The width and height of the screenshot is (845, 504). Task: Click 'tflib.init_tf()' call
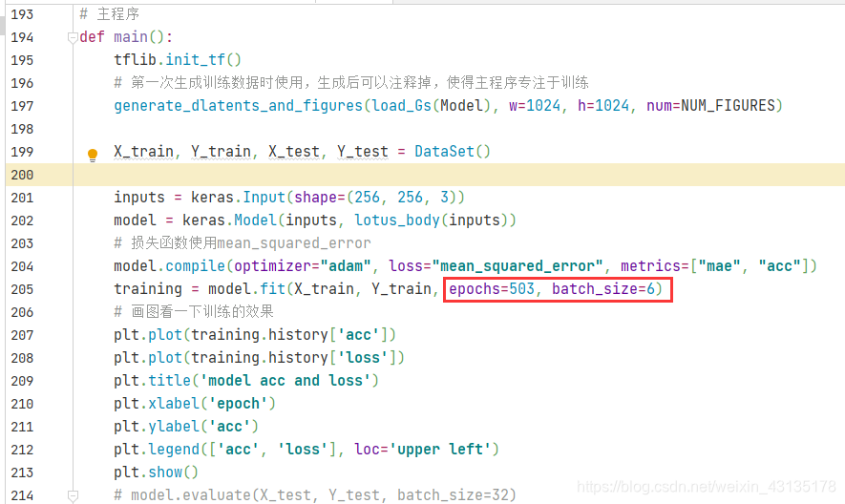click(178, 60)
